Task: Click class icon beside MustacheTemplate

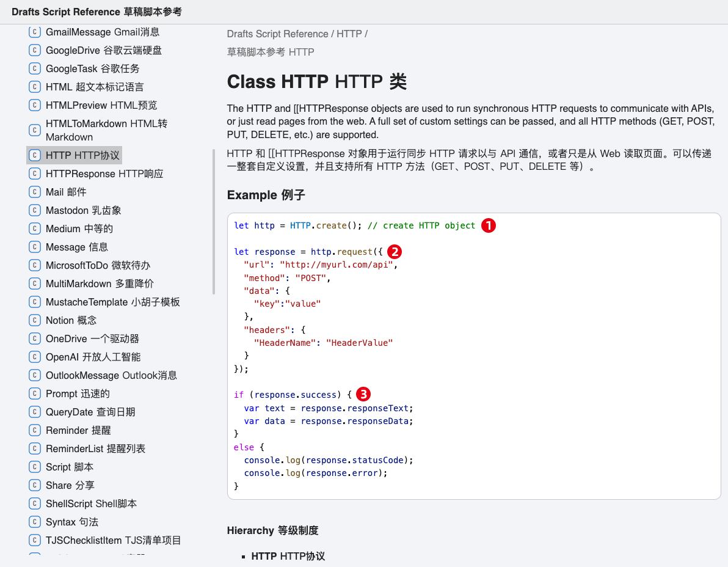Action: tap(34, 302)
